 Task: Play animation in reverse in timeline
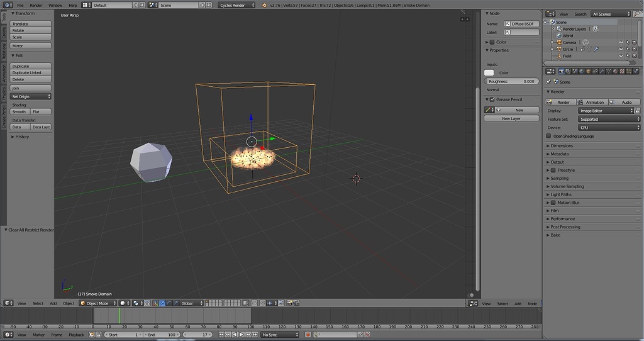pyautogui.click(x=235, y=335)
